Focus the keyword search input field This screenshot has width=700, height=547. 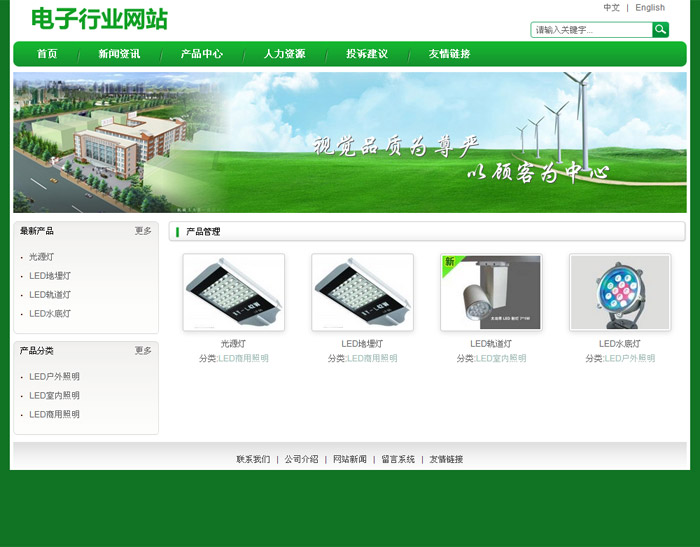(591, 30)
